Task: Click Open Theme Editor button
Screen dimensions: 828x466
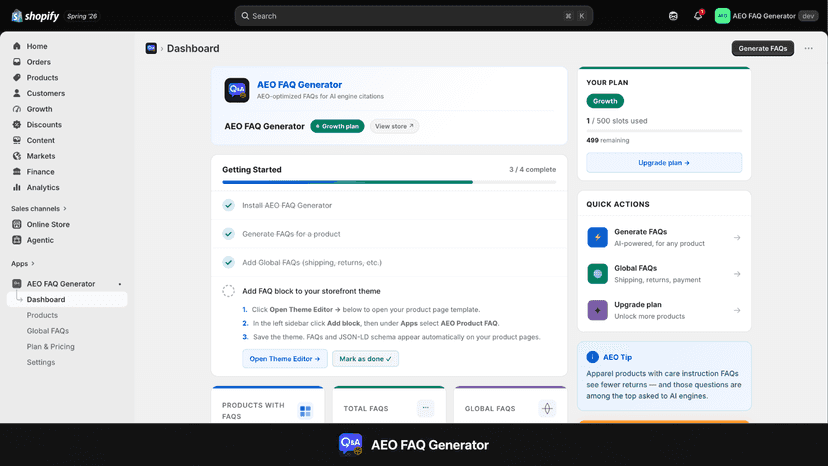Action: tap(285, 359)
